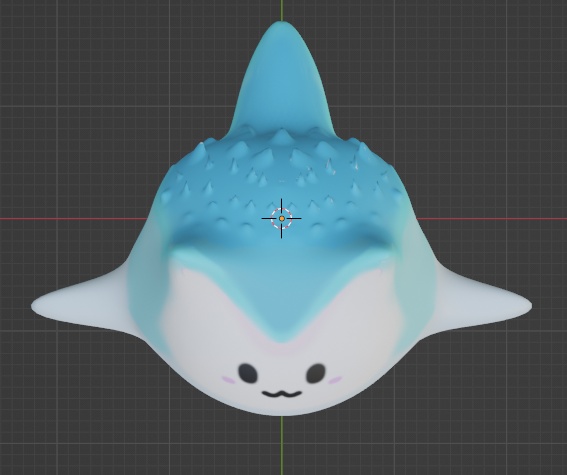Select the left side pectoral fin tip
The image size is (567, 475).
(38, 307)
